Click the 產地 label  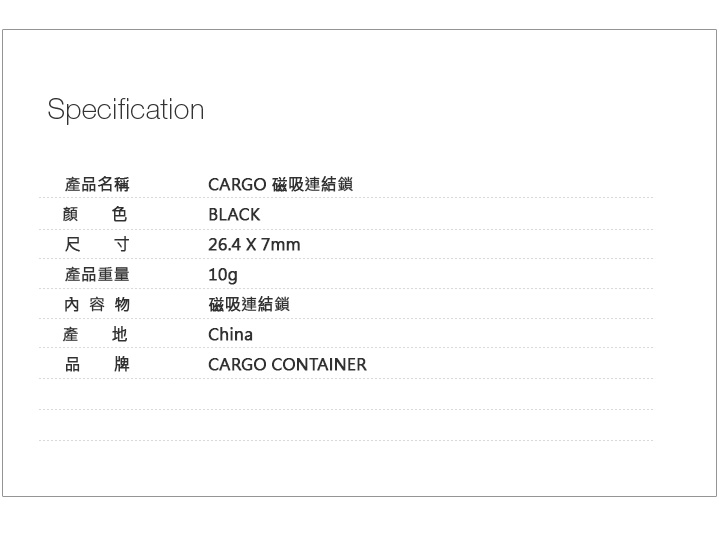(97, 334)
